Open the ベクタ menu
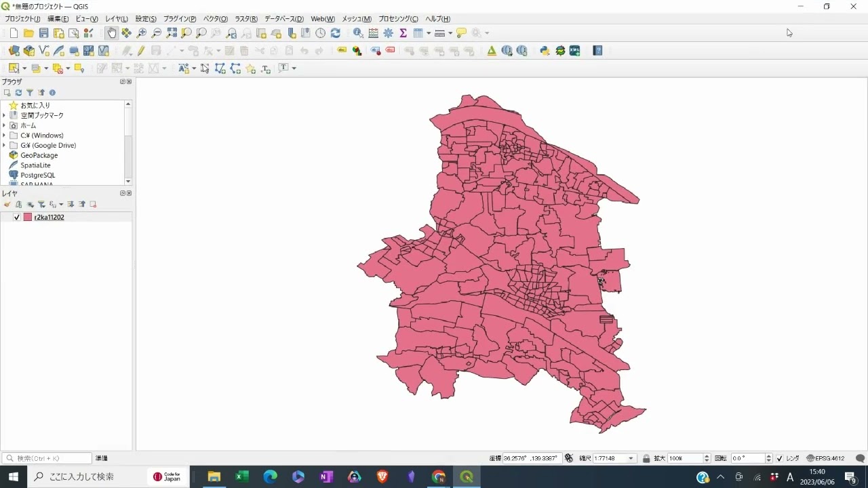The height and width of the screenshot is (488, 868). (x=216, y=19)
